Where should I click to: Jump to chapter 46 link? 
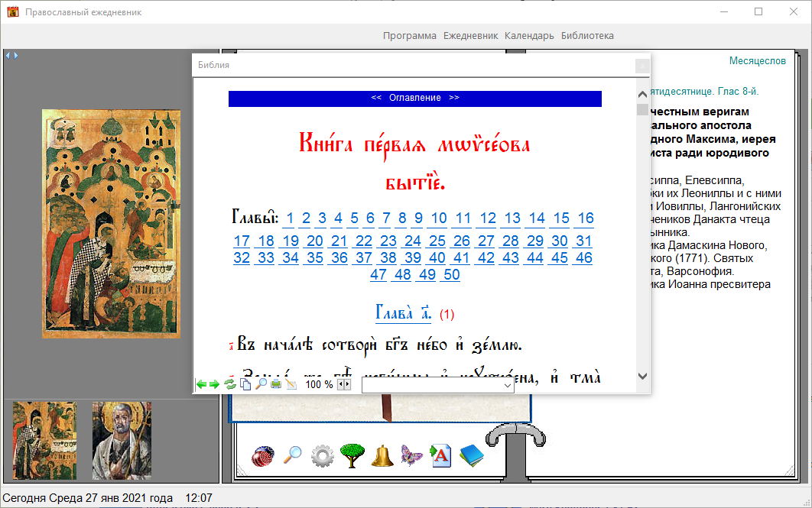pos(583,258)
